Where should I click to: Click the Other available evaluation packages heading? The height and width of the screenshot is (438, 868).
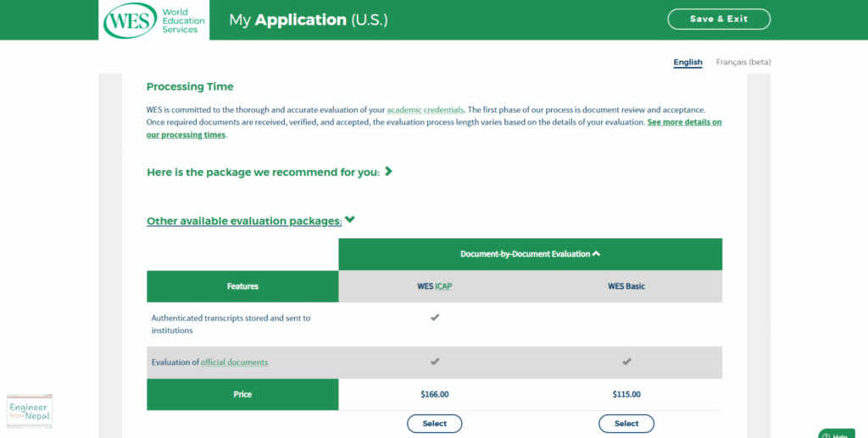(x=244, y=220)
